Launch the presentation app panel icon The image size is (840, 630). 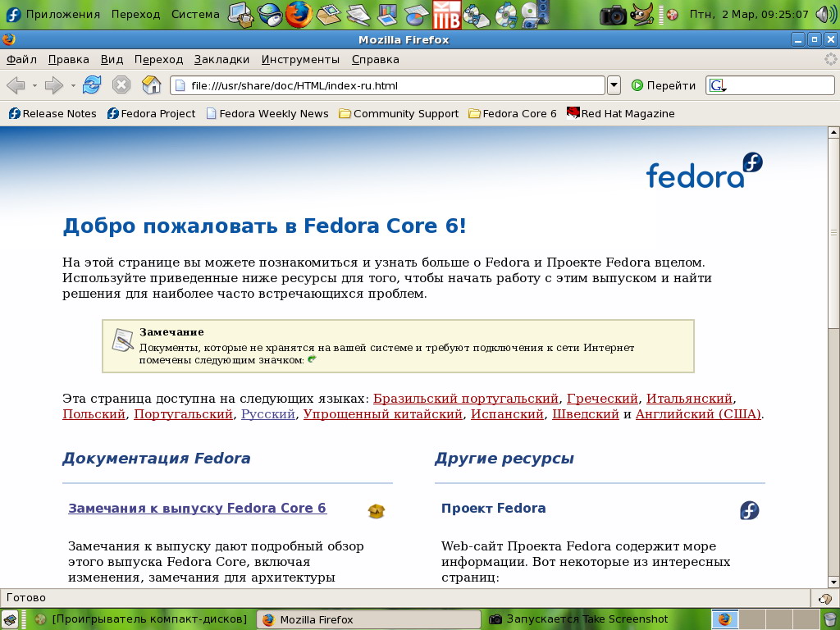pyautogui.click(x=386, y=15)
